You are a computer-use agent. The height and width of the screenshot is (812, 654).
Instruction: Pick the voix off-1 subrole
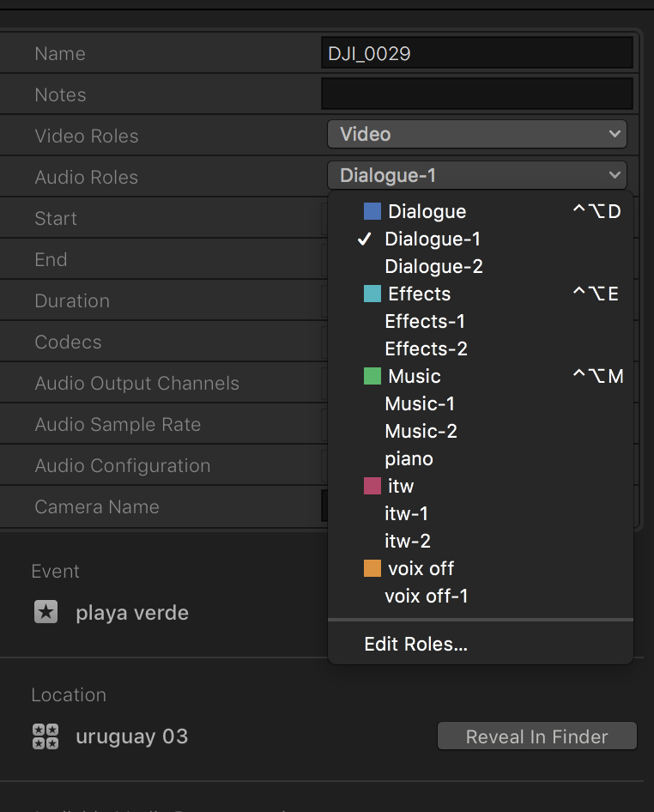pyautogui.click(x=427, y=596)
